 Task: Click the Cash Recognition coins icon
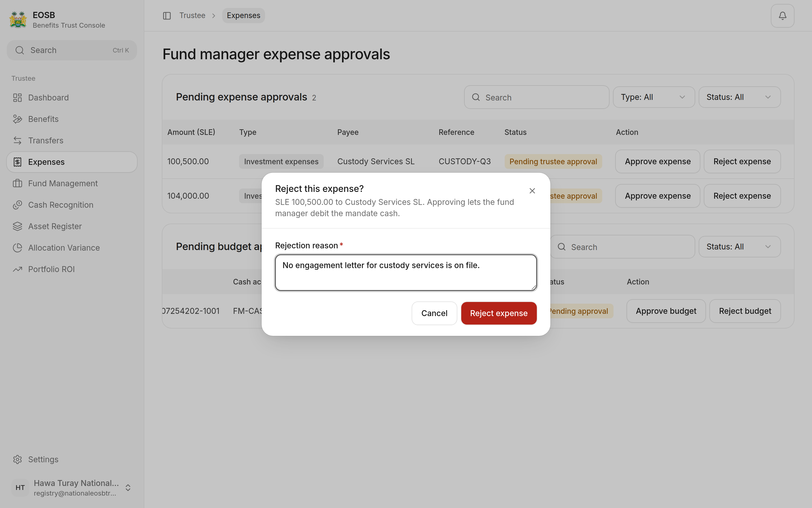[x=17, y=205]
